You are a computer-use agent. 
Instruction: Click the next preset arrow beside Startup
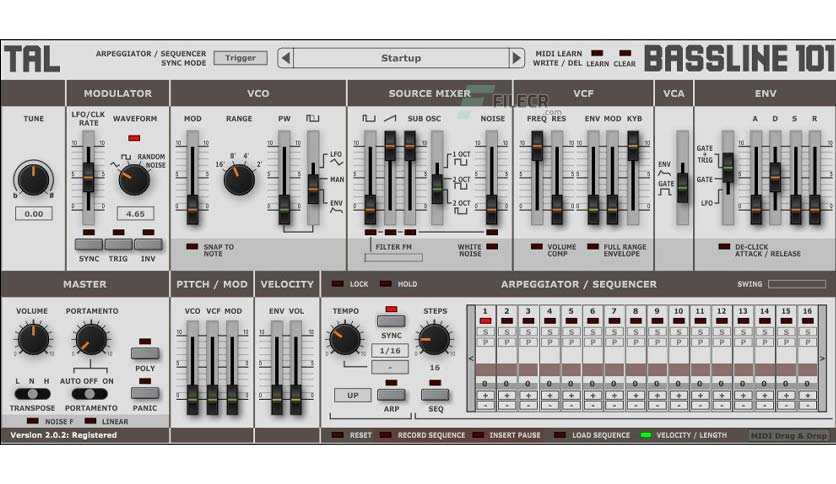point(516,58)
